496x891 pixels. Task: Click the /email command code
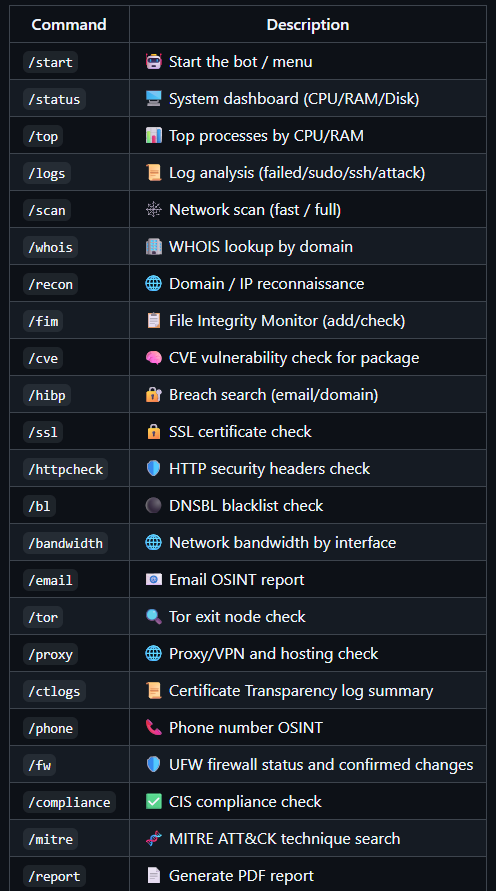pyautogui.click(x=51, y=580)
